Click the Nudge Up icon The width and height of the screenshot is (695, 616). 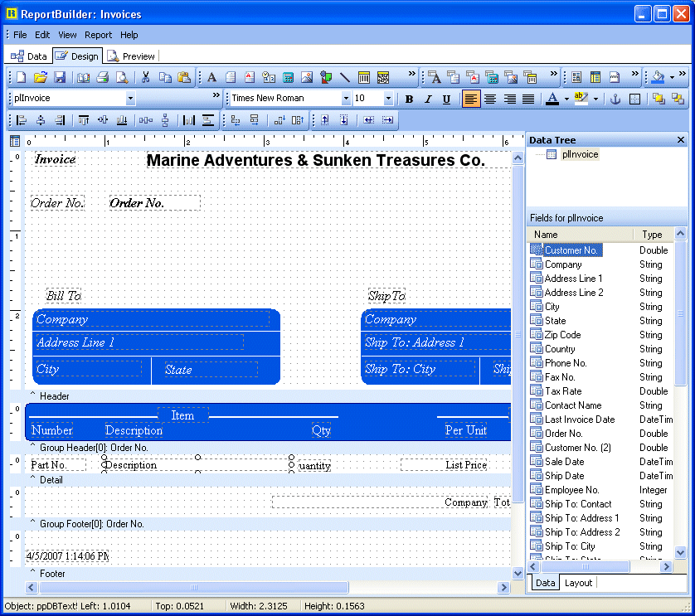(325, 120)
